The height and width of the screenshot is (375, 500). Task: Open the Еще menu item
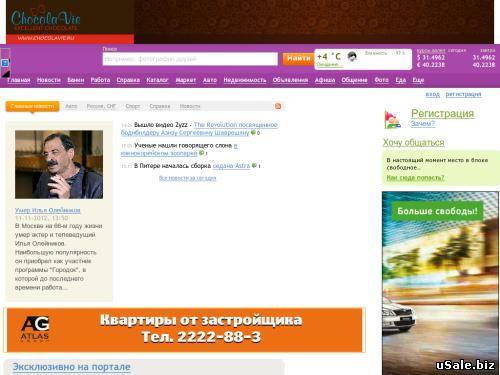[418, 80]
